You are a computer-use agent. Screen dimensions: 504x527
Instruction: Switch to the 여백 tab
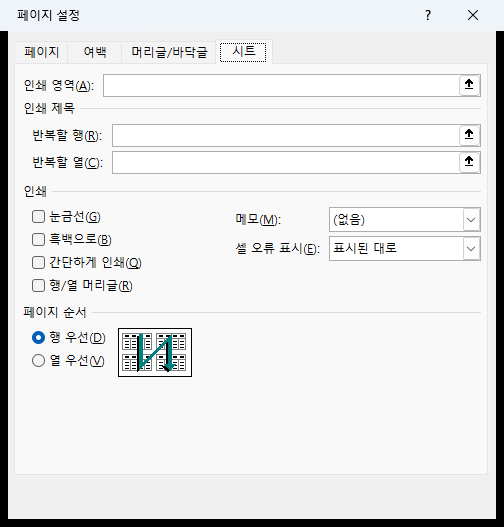(95, 52)
